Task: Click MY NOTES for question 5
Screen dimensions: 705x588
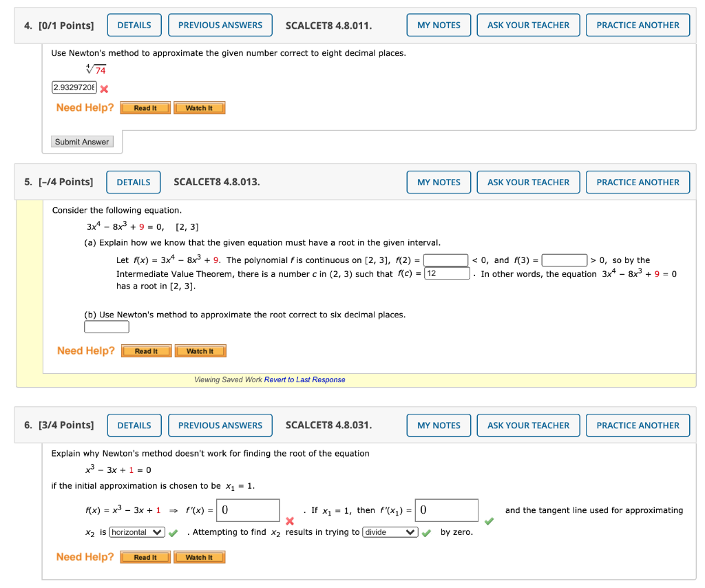Action: [439, 182]
